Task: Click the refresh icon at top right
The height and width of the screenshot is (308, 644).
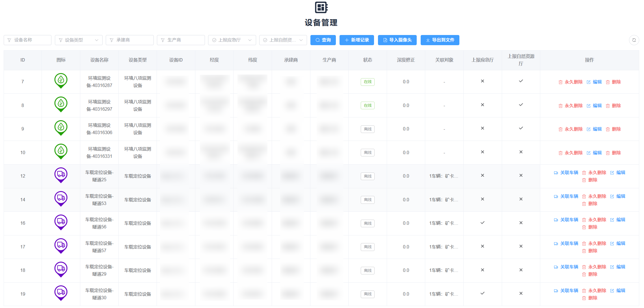Action: click(634, 40)
